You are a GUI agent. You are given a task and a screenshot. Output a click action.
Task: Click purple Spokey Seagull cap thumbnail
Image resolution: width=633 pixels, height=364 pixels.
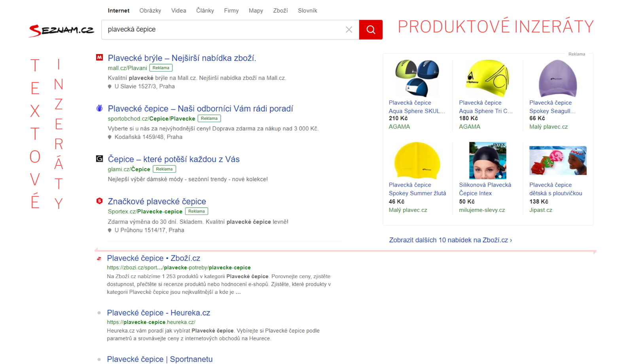tap(558, 78)
